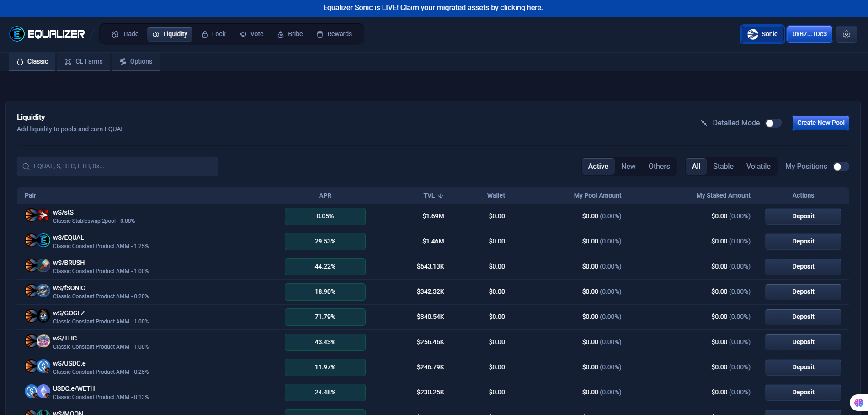Open the Lock menu
This screenshot has width=868, height=415.
214,34
